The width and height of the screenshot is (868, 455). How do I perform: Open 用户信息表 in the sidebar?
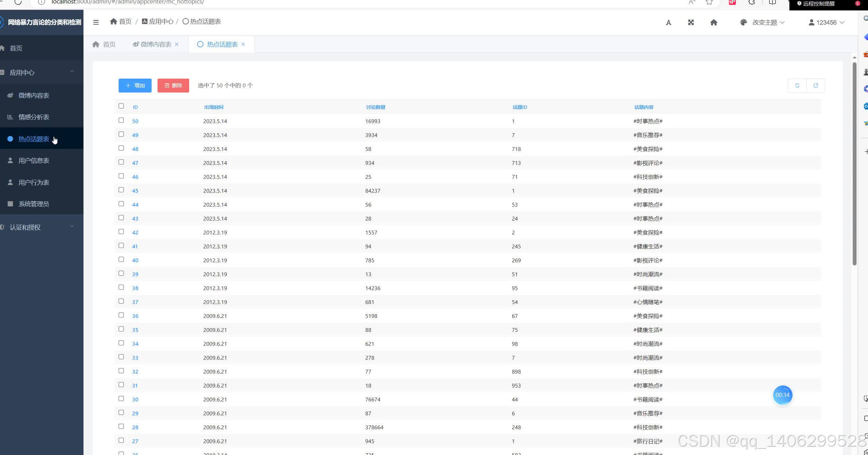point(42,160)
